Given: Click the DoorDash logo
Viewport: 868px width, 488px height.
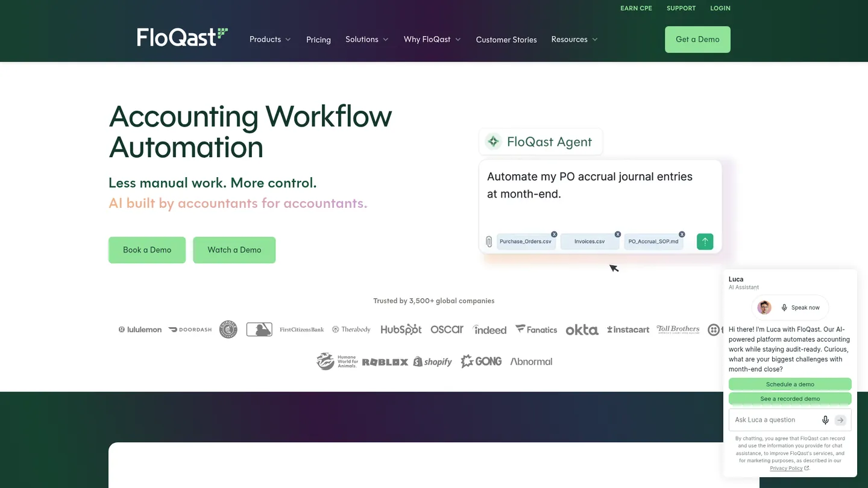Looking at the screenshot, I should (190, 330).
